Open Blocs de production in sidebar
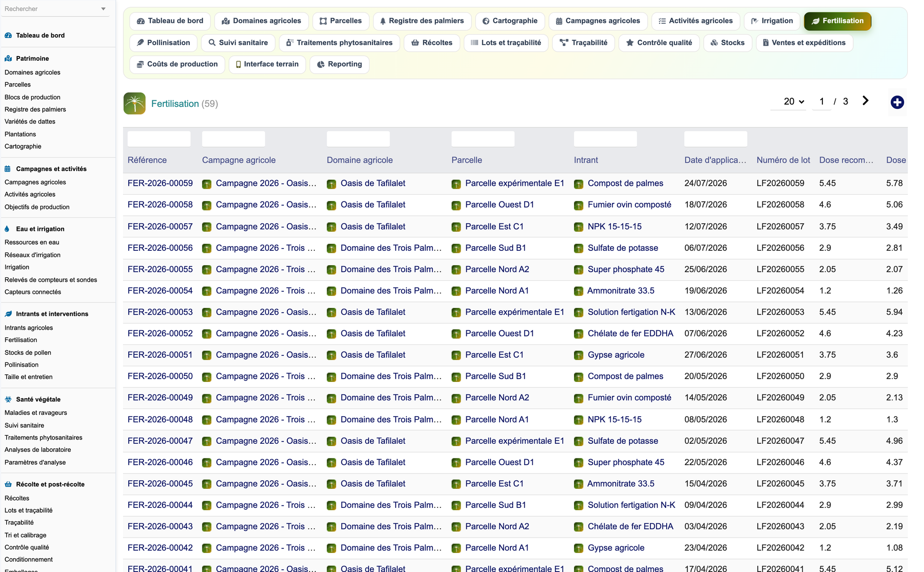The image size is (924, 572). click(32, 97)
